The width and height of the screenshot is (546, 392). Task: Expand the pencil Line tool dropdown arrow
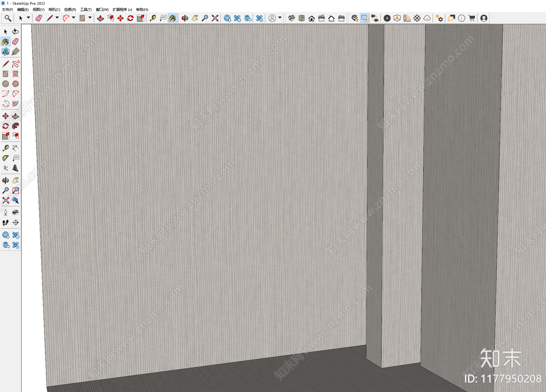pos(57,18)
